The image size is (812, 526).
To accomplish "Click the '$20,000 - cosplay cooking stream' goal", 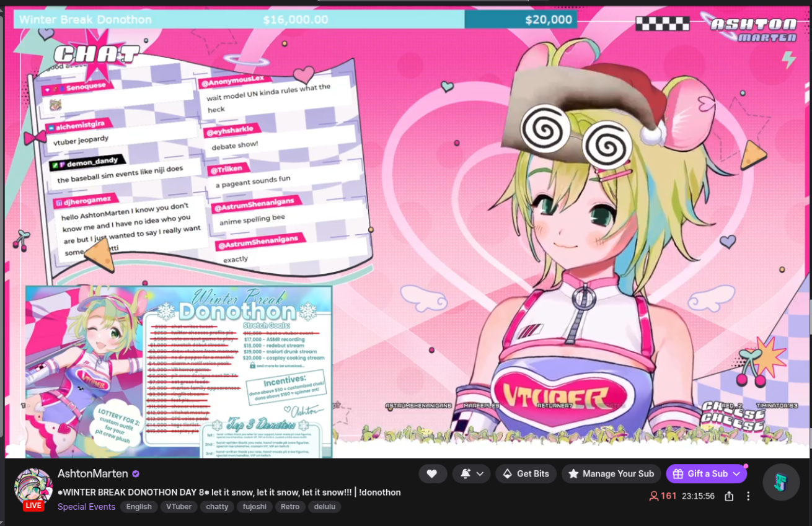I will (x=284, y=357).
